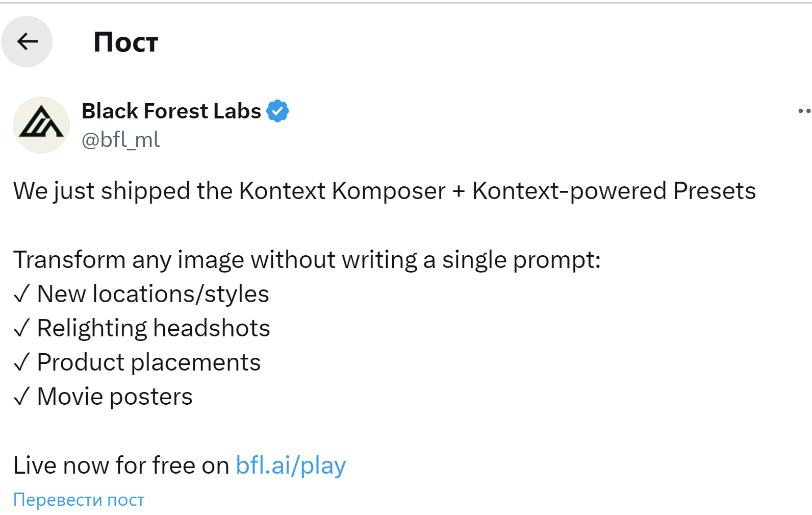Click the checkmark beside New locations/styles
The height and width of the screenshot is (515, 812).
point(22,295)
